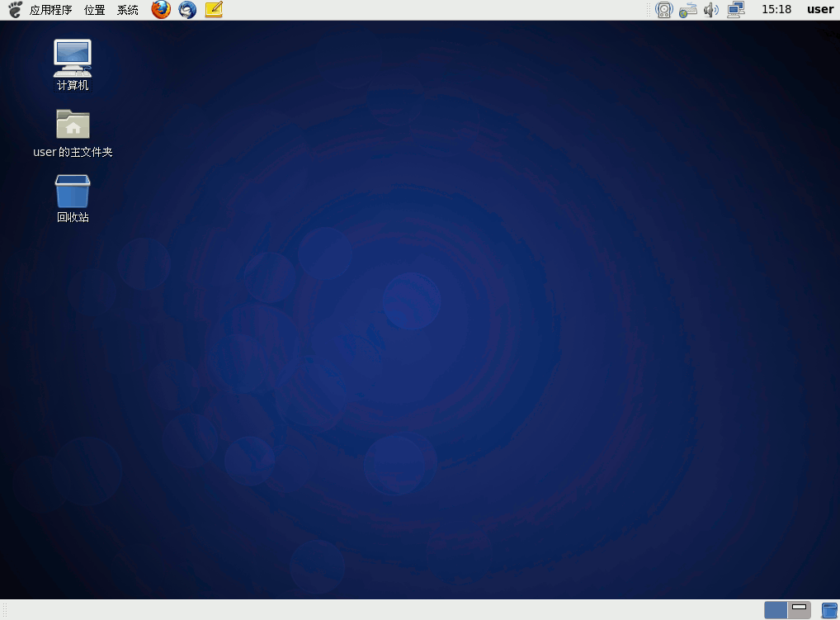Open the 位置 menu
Image resolution: width=840 pixels, height=620 pixels.
click(x=95, y=10)
